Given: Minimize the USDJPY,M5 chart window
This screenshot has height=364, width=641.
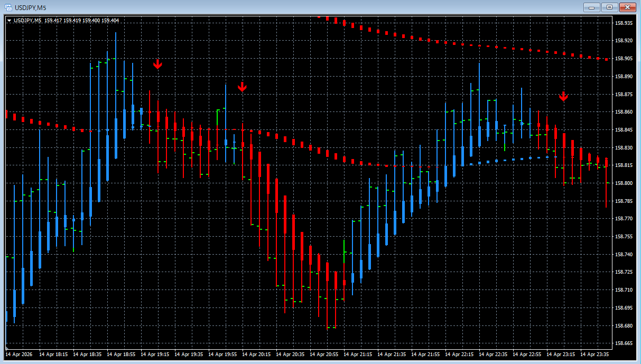Looking at the screenshot, I should click(592, 7).
